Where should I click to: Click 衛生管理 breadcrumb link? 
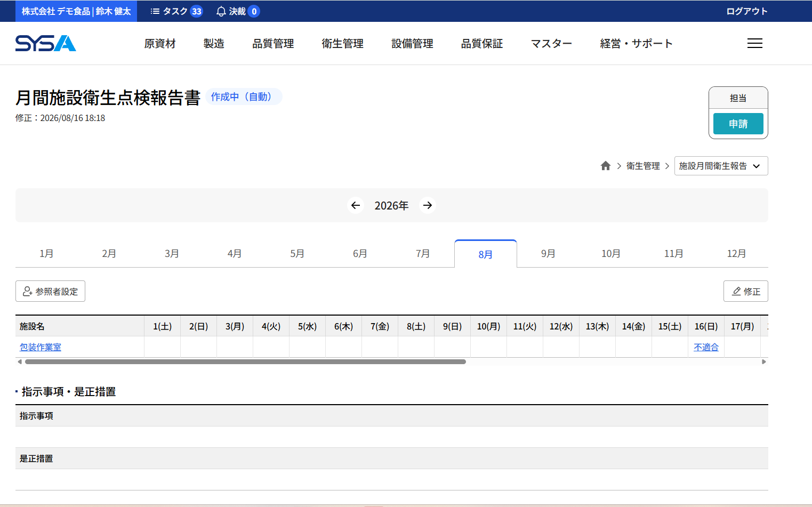pos(643,166)
